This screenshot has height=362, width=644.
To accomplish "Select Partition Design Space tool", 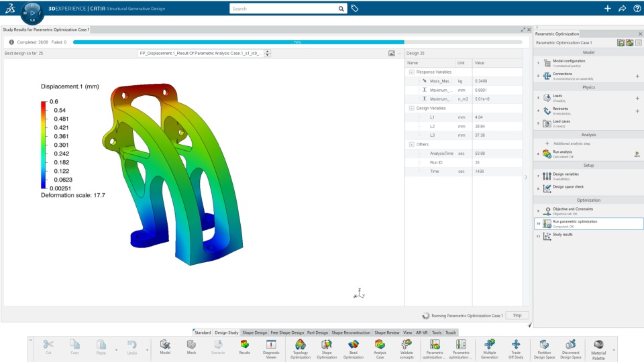I will (544, 349).
